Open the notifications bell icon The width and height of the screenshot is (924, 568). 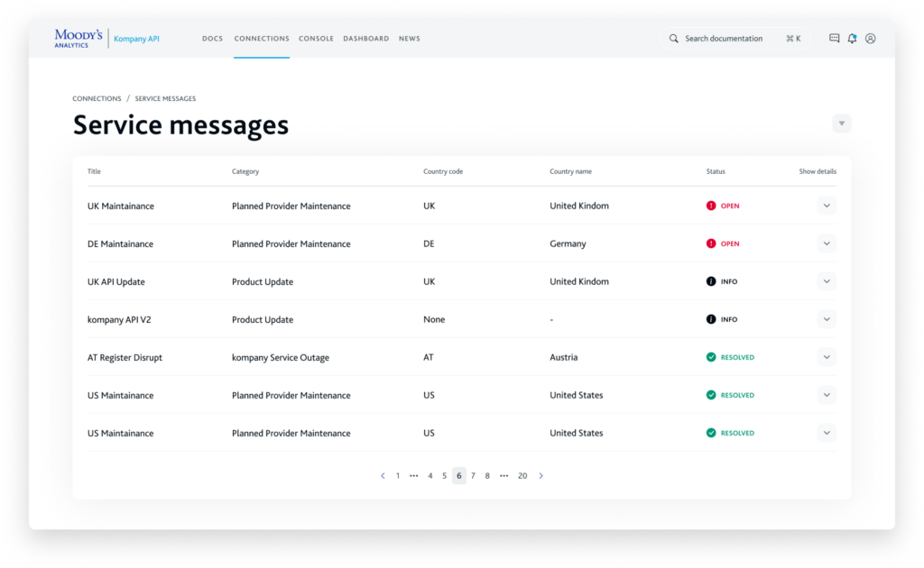click(x=852, y=39)
